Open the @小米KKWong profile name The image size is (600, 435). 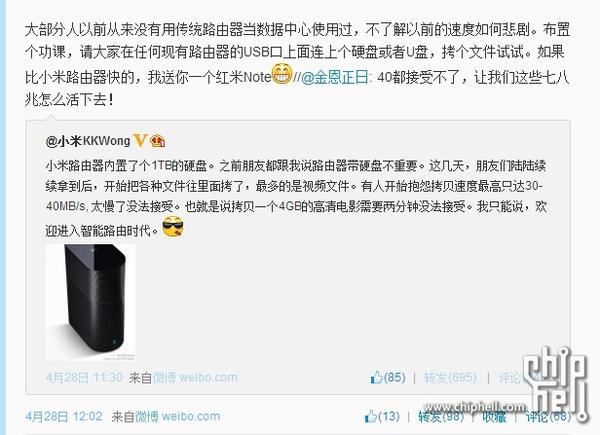pos(88,141)
